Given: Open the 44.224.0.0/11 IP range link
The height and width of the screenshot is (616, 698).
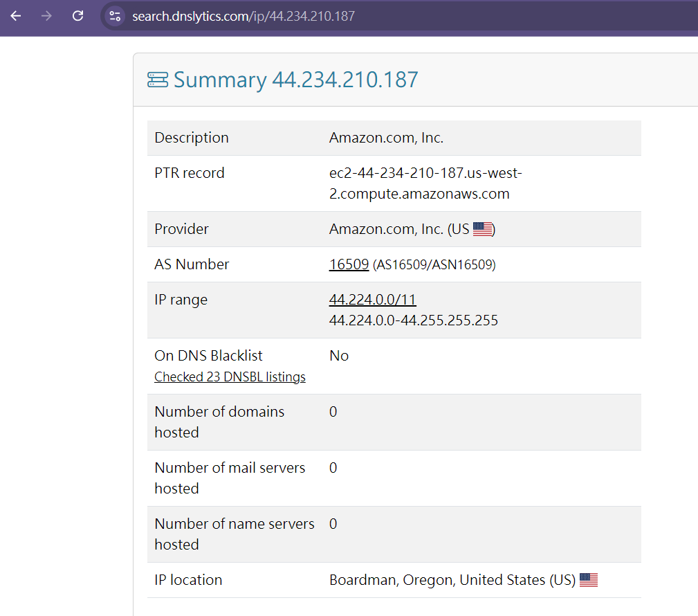Looking at the screenshot, I should pyautogui.click(x=373, y=300).
